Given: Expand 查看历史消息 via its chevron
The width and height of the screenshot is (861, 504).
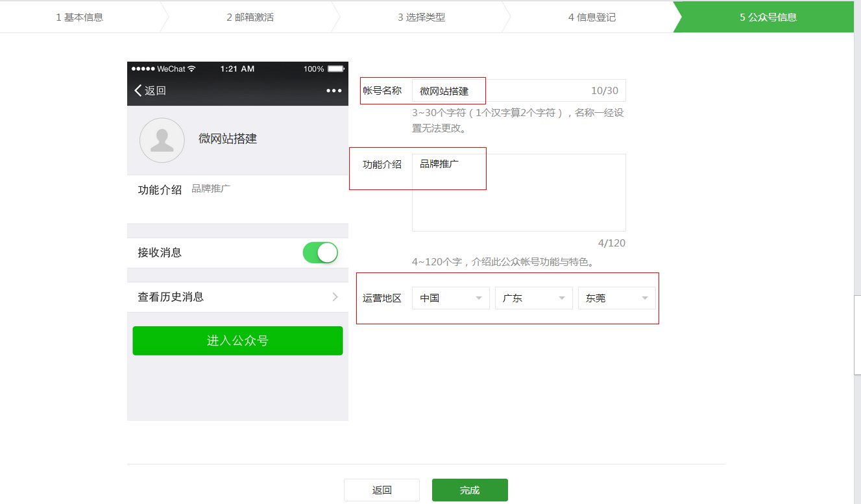Looking at the screenshot, I should [x=335, y=296].
